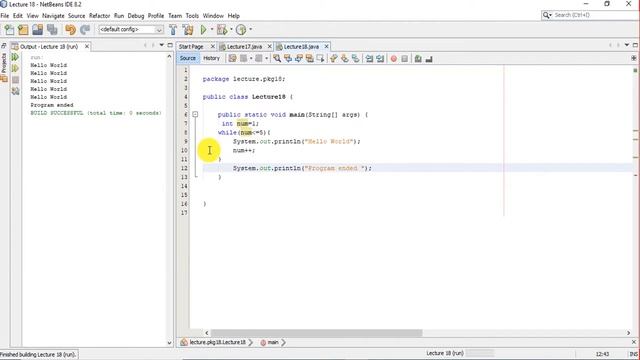Click the Stop icon in the Output sidebar
Viewport: 640px width, 360px height.
pyautogui.click(x=16, y=80)
